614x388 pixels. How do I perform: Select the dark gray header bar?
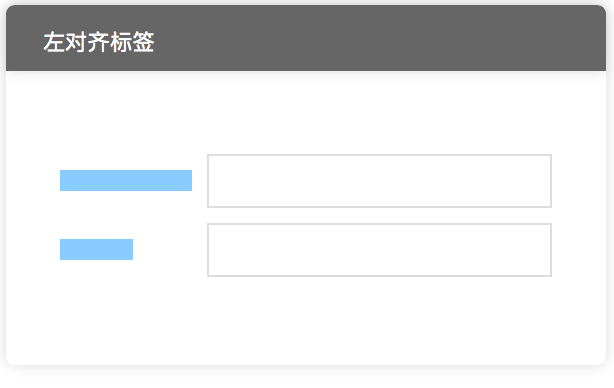pyautogui.click(x=306, y=38)
